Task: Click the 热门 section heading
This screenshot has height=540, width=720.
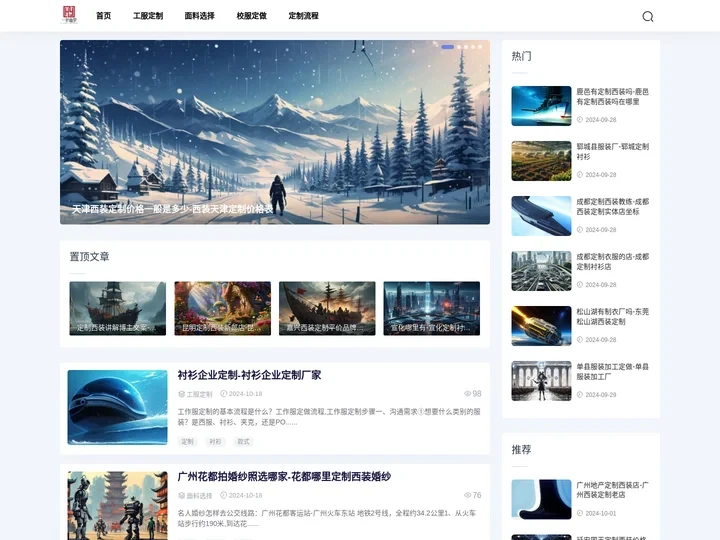Action: pos(521,56)
